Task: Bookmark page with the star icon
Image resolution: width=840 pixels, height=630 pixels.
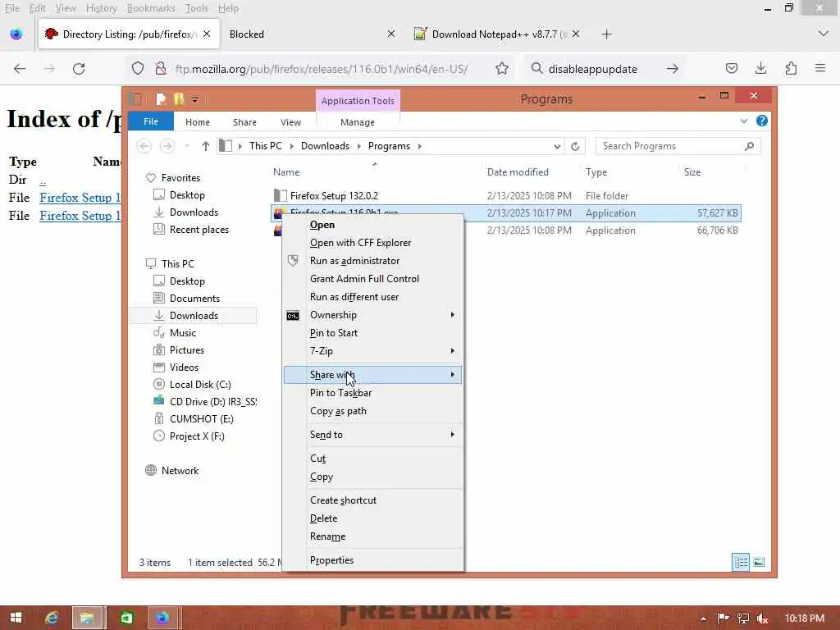Action: coord(501,69)
